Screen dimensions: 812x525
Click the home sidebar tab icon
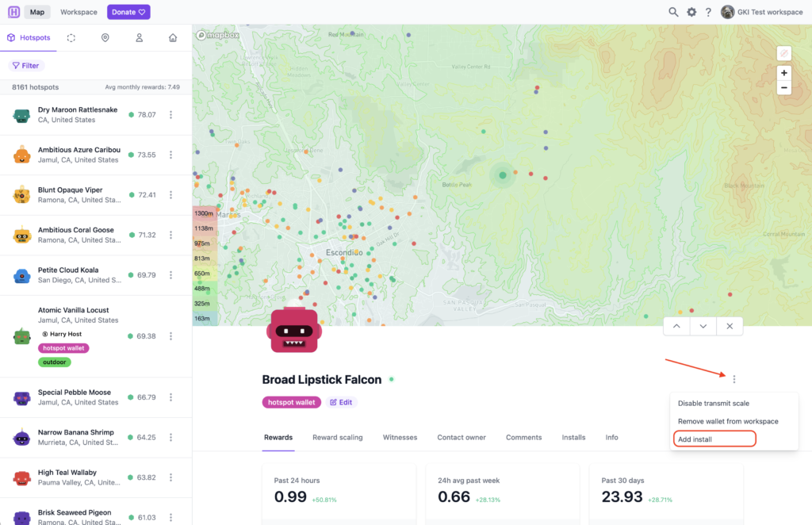point(173,37)
